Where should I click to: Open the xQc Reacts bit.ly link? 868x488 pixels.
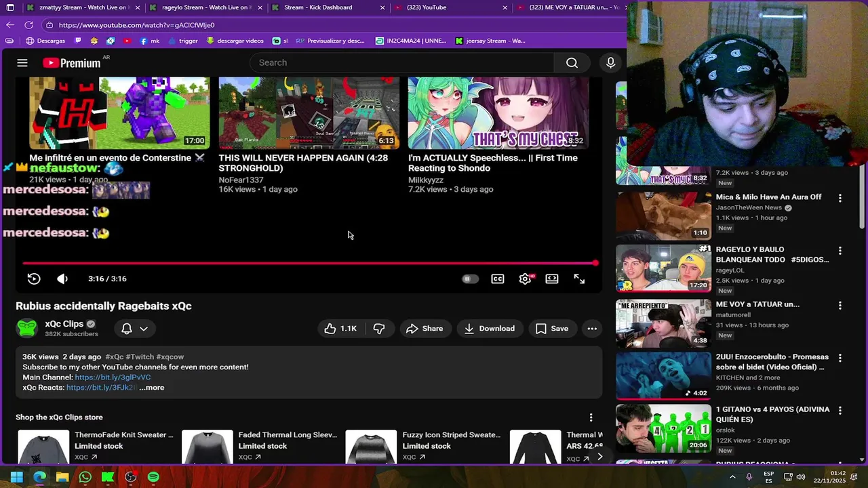[102, 388]
